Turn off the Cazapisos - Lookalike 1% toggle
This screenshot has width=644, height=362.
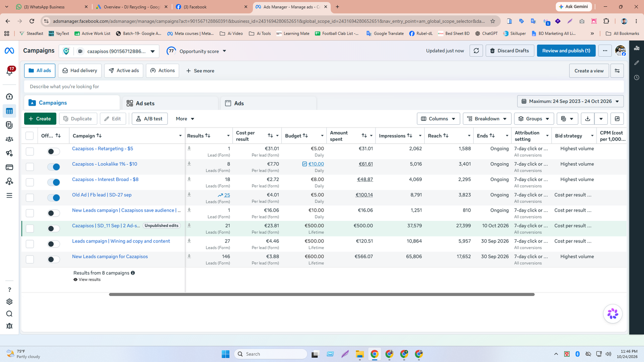pos(54,167)
